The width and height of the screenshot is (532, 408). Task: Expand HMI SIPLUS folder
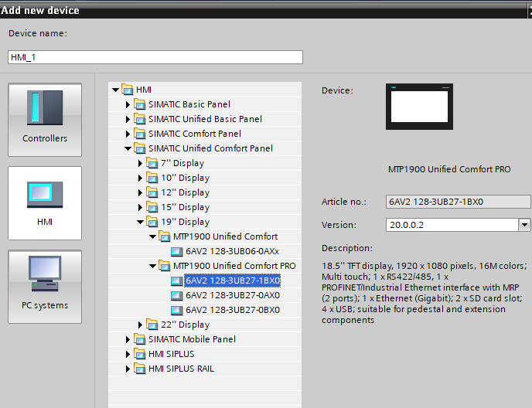tap(128, 354)
